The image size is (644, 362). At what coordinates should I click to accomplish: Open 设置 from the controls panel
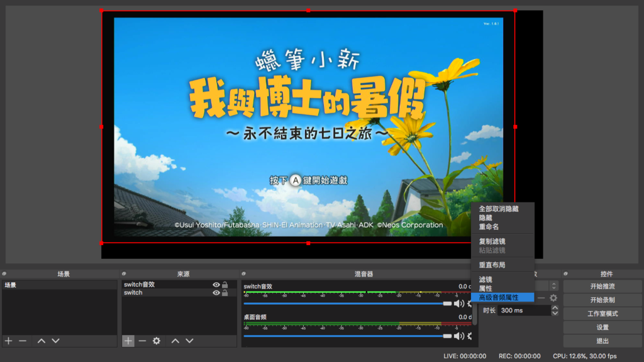(x=601, y=327)
